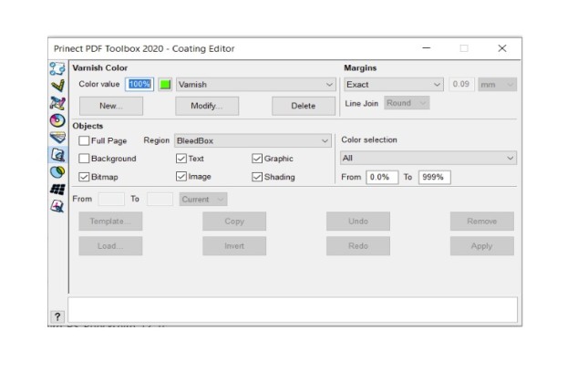Uncheck the Shading checkbox
This screenshot has height=392, width=588.
coord(257,177)
